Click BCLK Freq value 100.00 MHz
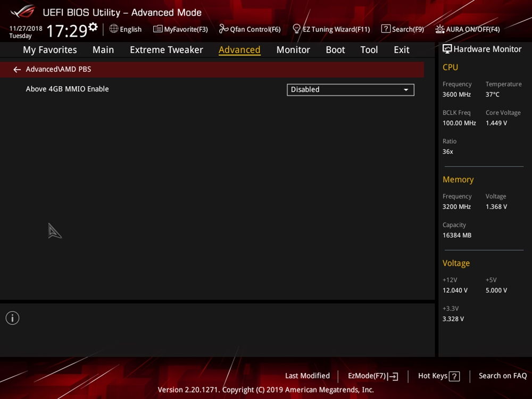 459,123
